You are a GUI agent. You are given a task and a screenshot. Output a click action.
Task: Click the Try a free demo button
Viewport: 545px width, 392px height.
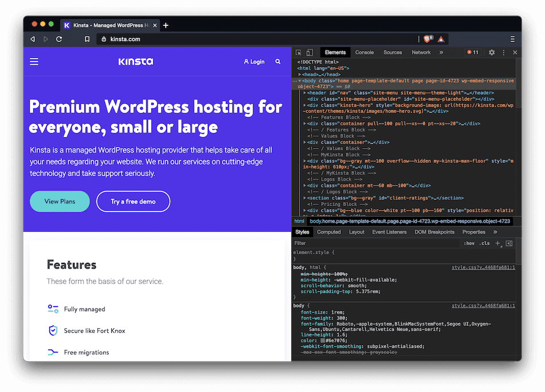tap(133, 201)
